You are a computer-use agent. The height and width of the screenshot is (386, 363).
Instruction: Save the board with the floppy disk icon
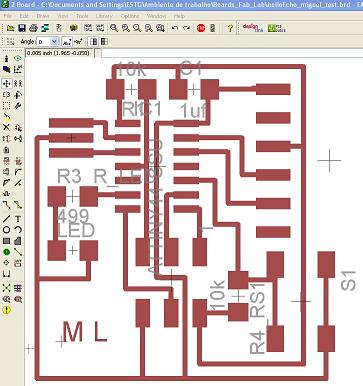[x=22, y=28]
